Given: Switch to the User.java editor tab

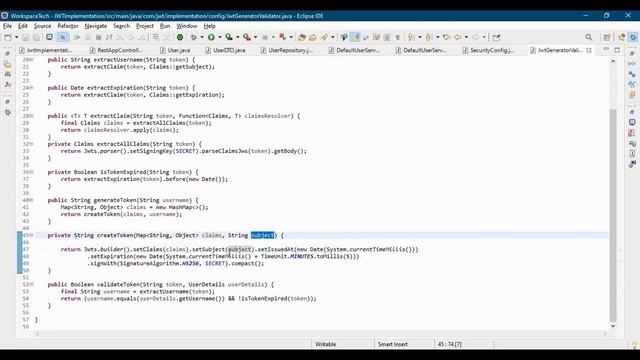Looking at the screenshot, I should [175, 50].
